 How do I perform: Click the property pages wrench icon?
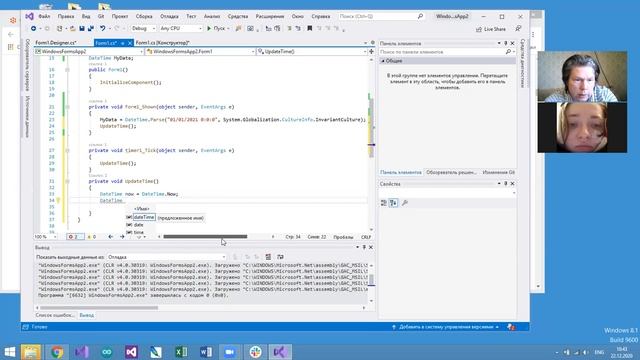pyautogui.click(x=405, y=203)
